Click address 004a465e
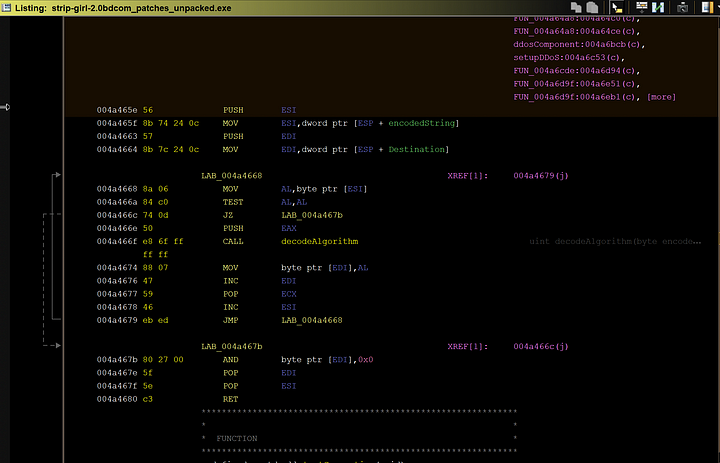 (117, 110)
